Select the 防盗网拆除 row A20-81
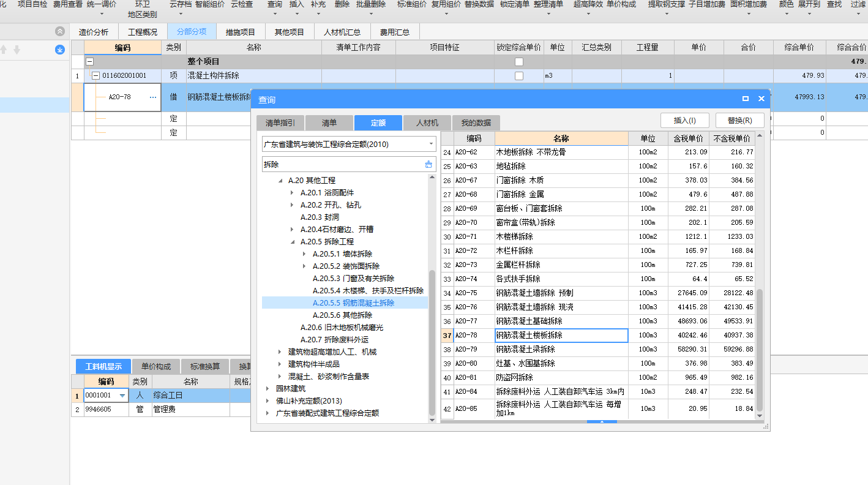The width and height of the screenshot is (868, 485). click(598, 378)
